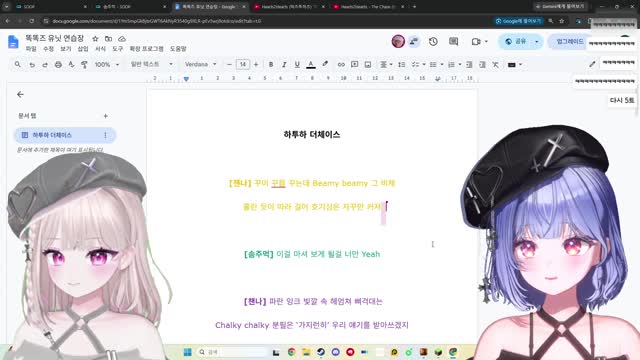640x360 pixels.
Task: Open the checklist dropdown
Action: (x=418, y=64)
